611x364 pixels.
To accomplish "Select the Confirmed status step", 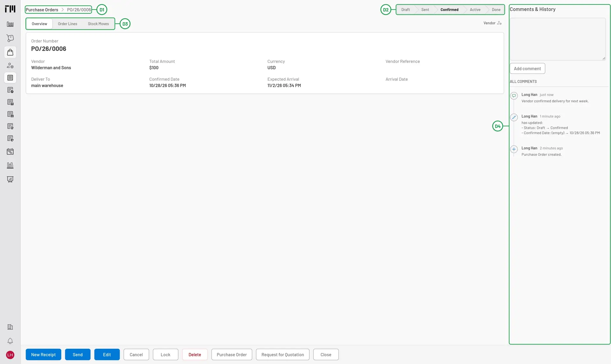I will (x=449, y=10).
